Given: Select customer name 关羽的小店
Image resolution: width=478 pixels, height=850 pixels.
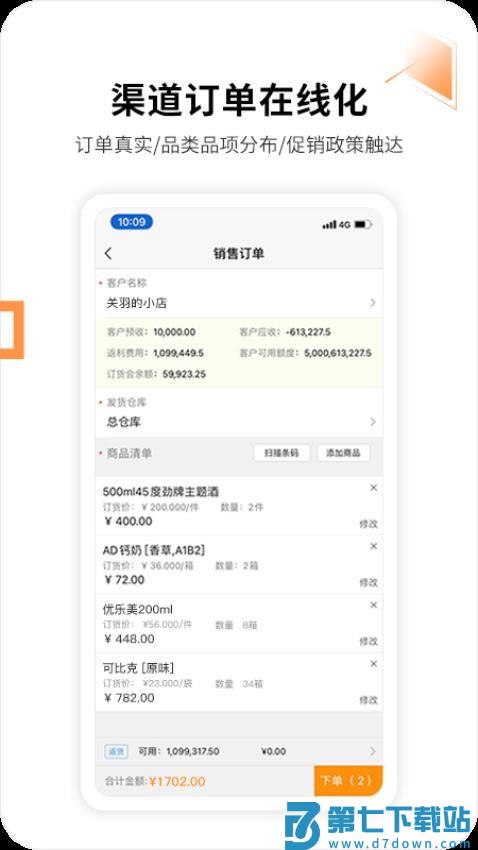Looking at the screenshot, I should pos(137,303).
